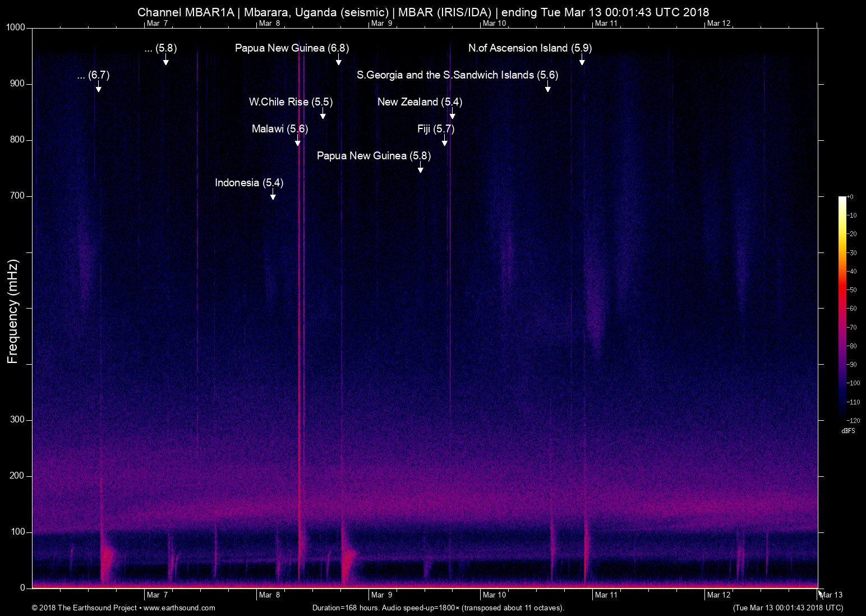Viewport: 866px width, 616px height.
Task: Click the N.of Ascension Island (5.9) arrow
Action: click(582, 61)
